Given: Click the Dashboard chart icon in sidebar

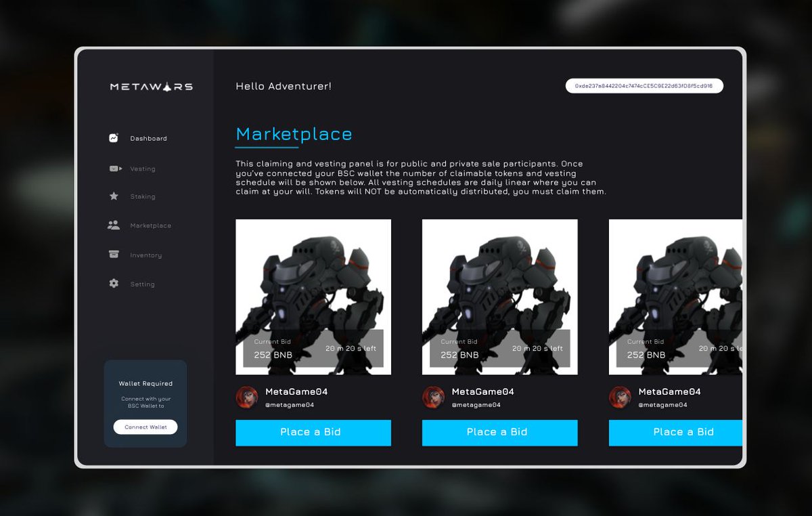Looking at the screenshot, I should coord(114,138).
